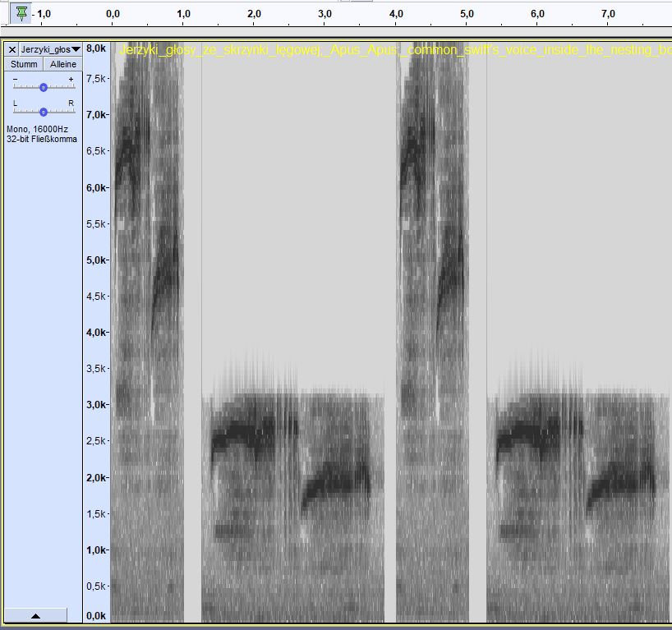
Task: Click the L label of pan slider
Action: [x=15, y=103]
